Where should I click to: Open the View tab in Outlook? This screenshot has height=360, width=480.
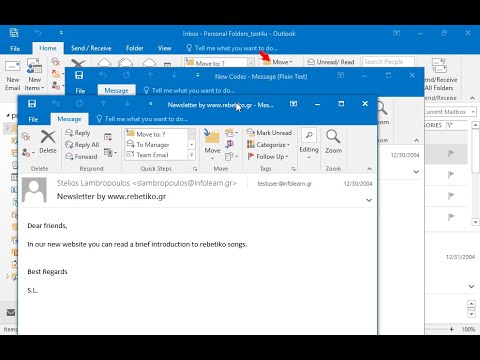(x=164, y=48)
